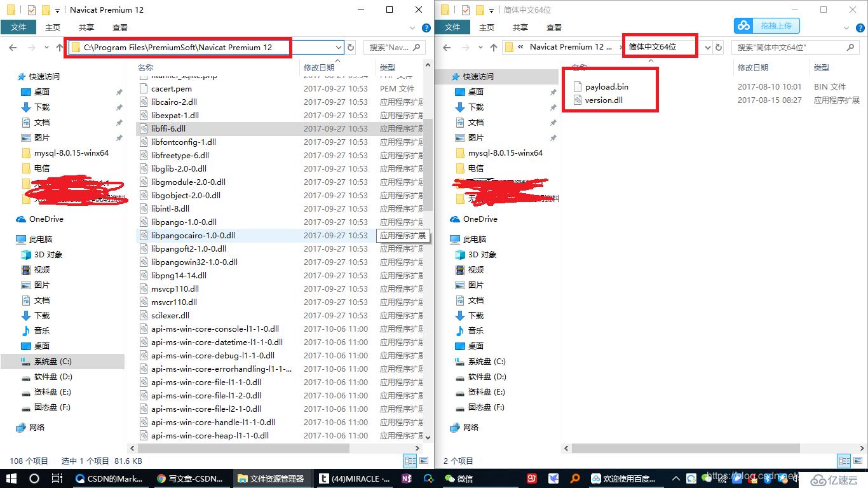This screenshot has width=868, height=488.
Task: Select file cacert.pem
Action: 171,88
